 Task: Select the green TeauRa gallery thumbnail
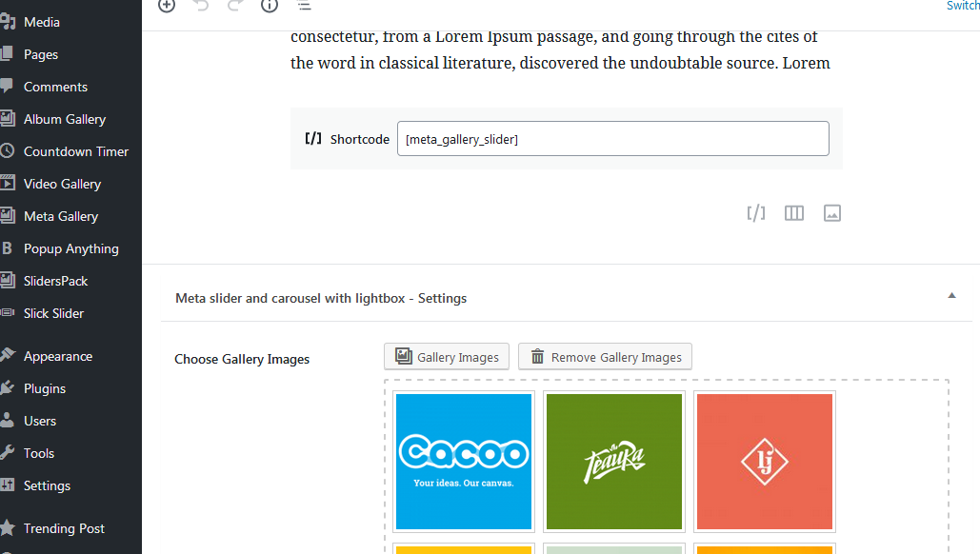614,462
